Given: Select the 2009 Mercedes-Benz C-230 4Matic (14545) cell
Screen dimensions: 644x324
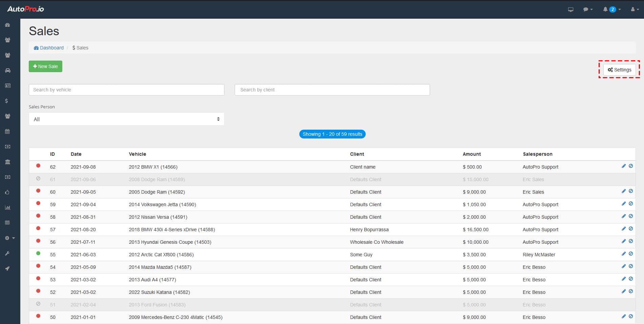Looking at the screenshot, I should pyautogui.click(x=176, y=317).
